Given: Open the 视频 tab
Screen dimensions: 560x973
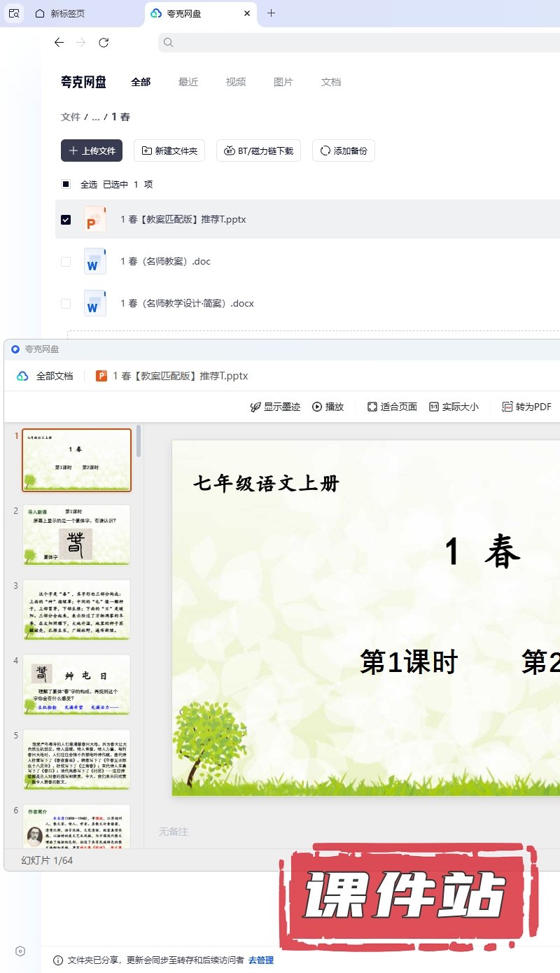Looking at the screenshot, I should pyautogui.click(x=236, y=82).
